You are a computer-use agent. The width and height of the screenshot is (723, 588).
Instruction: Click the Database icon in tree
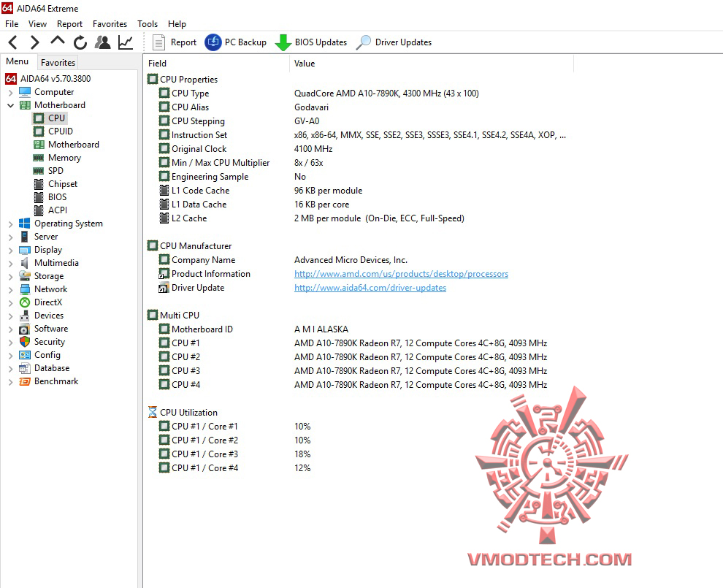(25, 368)
